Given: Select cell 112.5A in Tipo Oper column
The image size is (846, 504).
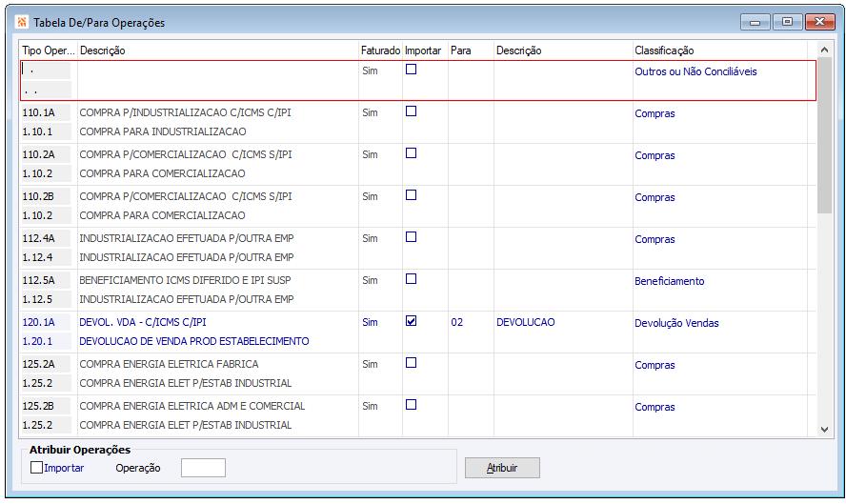Looking at the screenshot, I should 46,280.
